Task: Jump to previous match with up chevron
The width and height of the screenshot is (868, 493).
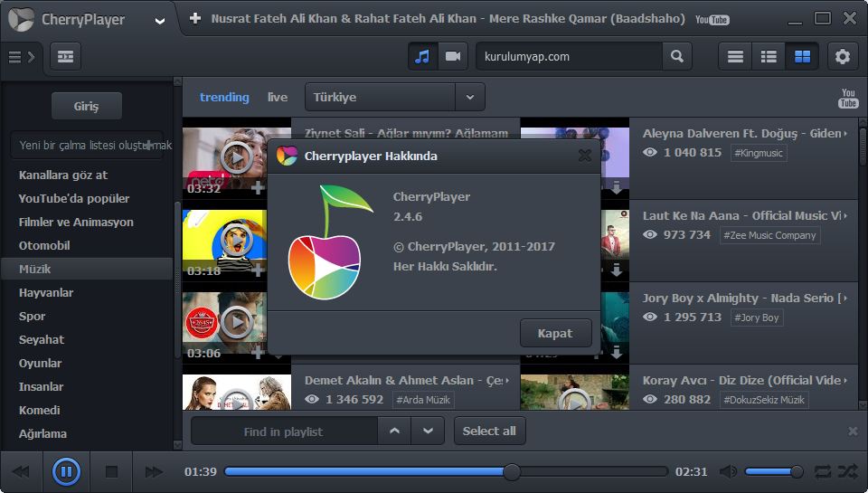Action: pyautogui.click(x=394, y=431)
